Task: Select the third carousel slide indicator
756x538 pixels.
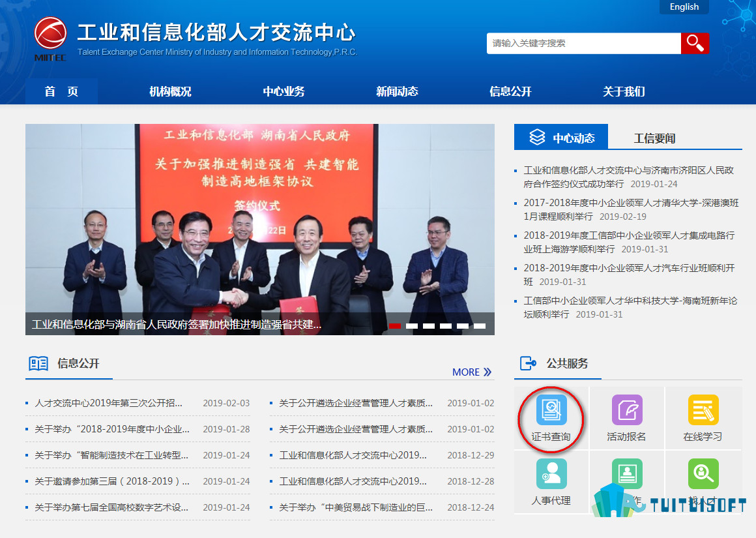Action: click(429, 326)
